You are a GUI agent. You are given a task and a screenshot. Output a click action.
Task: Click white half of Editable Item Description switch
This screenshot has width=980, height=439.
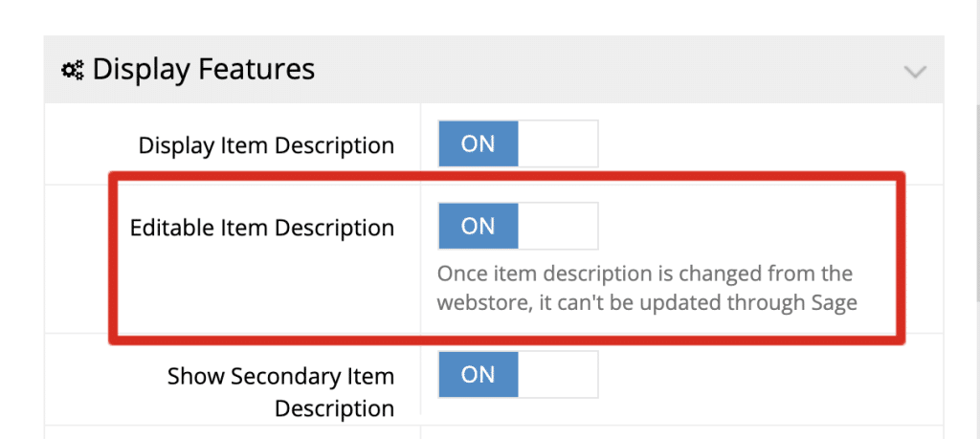point(558,226)
